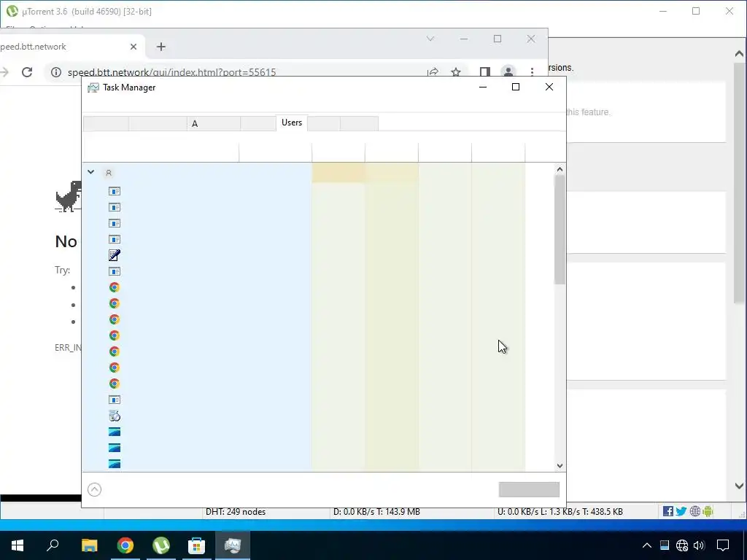Click Task Manager taskbar icon

point(233,545)
